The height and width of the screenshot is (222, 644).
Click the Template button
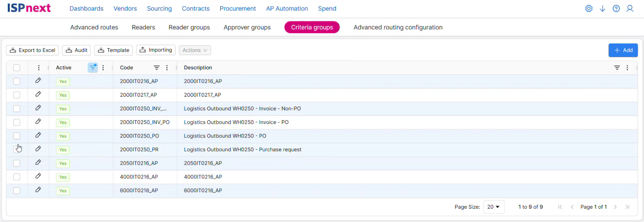coord(114,50)
